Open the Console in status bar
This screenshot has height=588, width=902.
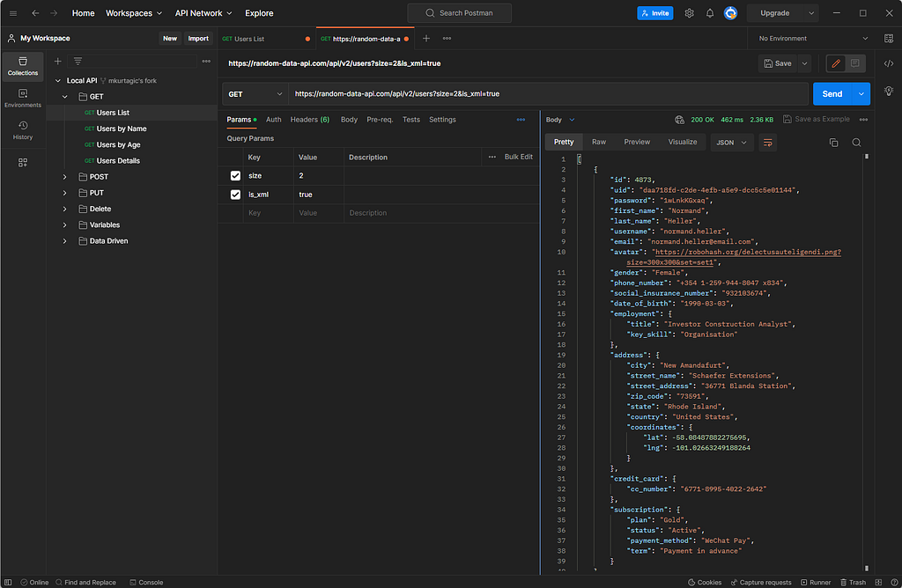146,582
